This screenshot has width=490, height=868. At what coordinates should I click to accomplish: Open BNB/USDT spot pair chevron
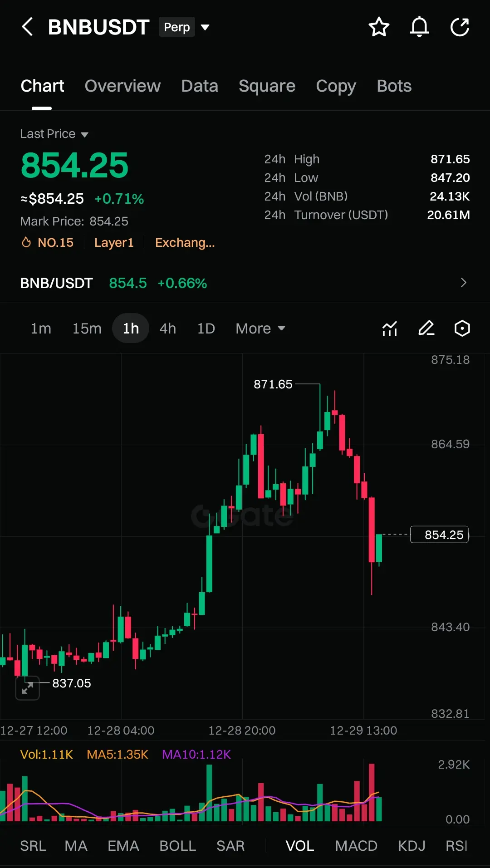click(463, 283)
